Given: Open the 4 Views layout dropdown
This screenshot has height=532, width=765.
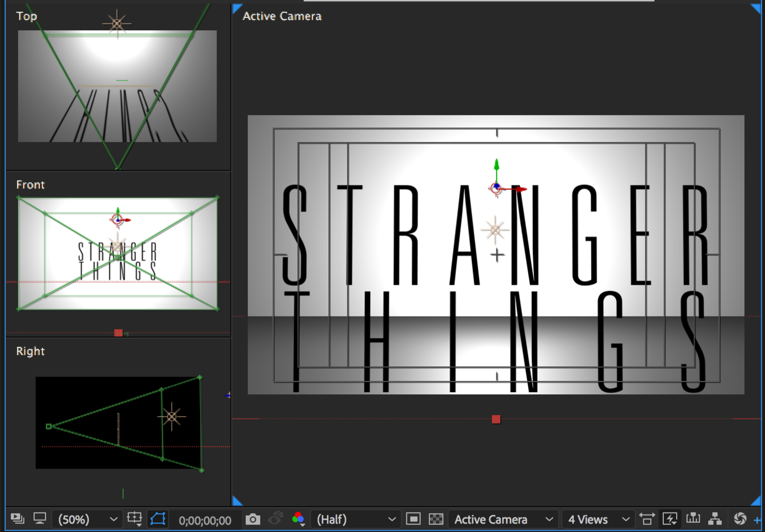Looking at the screenshot, I should [598, 519].
